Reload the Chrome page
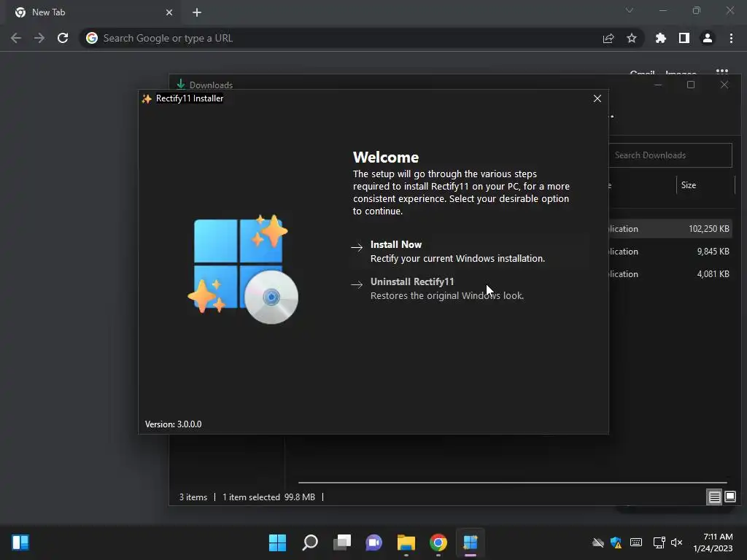The image size is (747, 560). click(x=63, y=38)
